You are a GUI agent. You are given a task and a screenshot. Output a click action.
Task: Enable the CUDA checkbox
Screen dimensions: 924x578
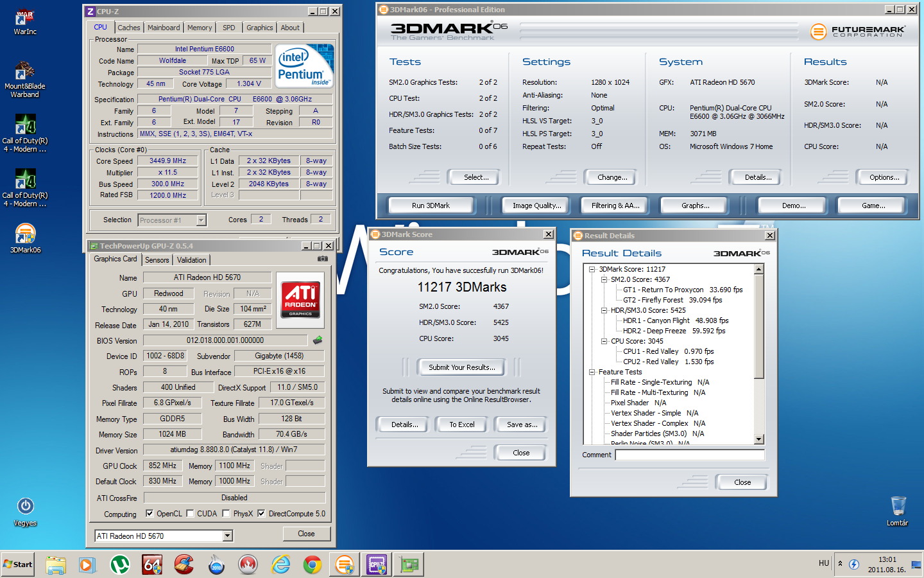(x=191, y=514)
